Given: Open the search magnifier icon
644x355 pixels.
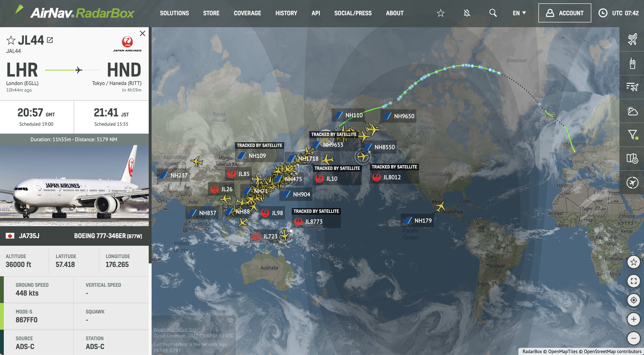Looking at the screenshot, I should (493, 13).
